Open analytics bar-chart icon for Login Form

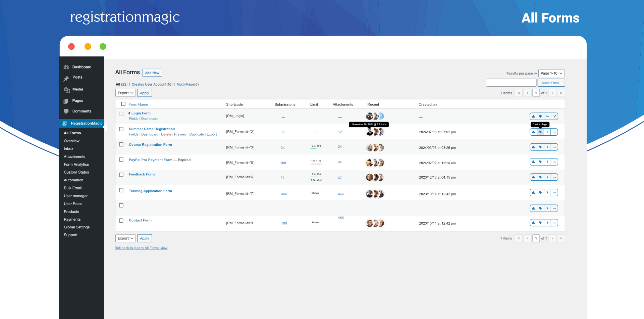coord(533,117)
